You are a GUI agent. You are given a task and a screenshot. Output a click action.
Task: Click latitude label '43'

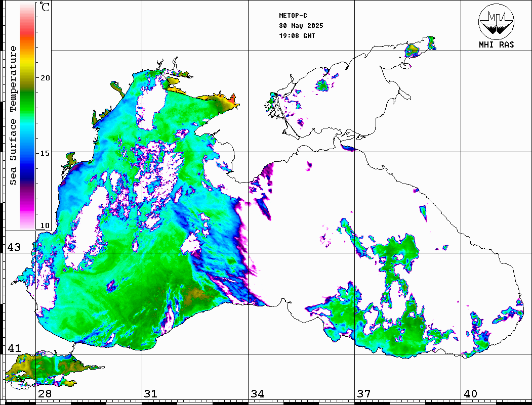tap(14, 247)
